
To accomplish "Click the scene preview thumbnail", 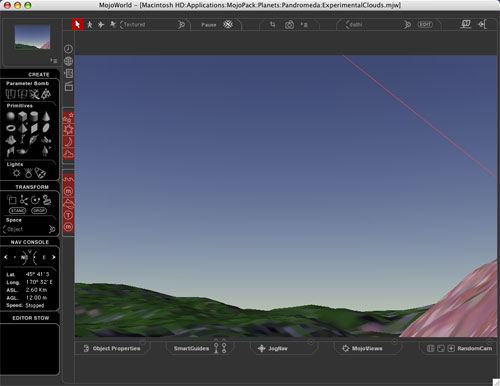I will click(32, 37).
